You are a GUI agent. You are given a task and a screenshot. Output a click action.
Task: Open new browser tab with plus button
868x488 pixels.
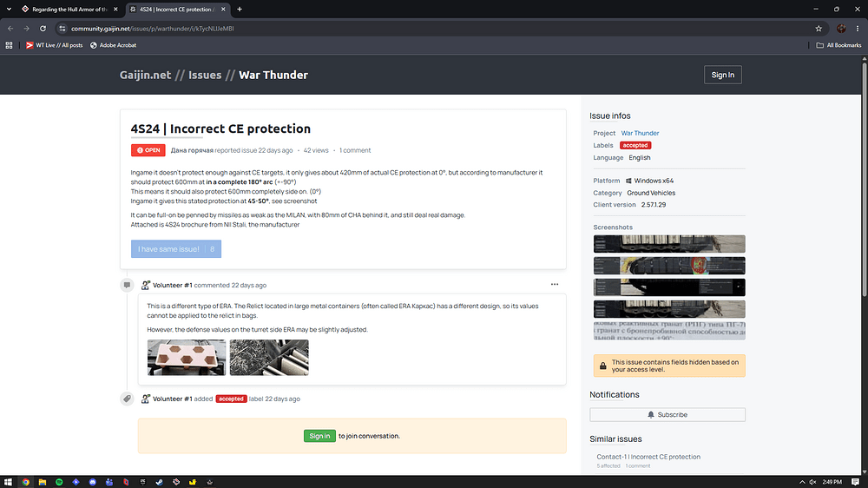coord(240,9)
